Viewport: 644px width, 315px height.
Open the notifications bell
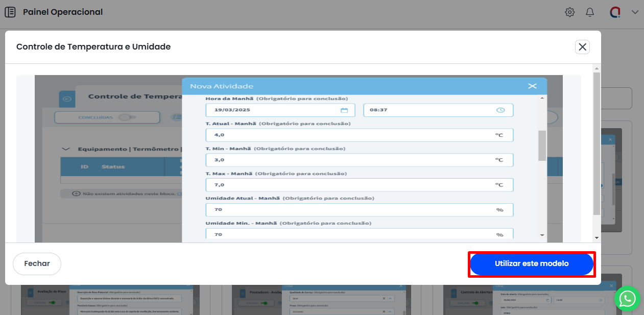point(590,12)
